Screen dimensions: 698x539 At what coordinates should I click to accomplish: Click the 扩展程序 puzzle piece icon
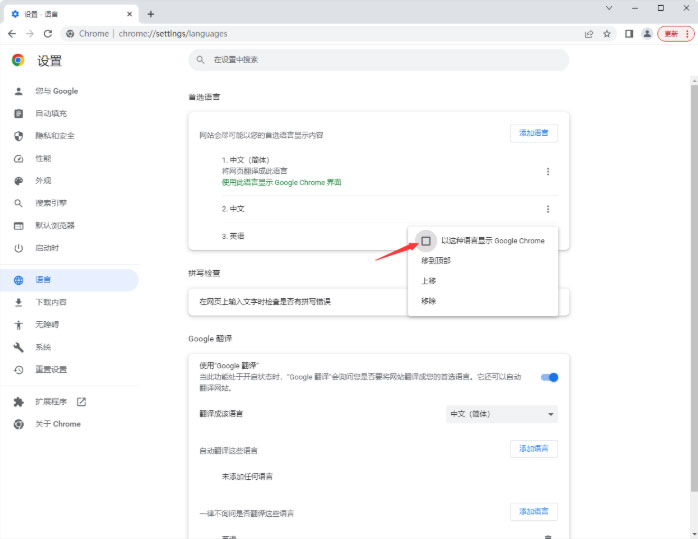(x=19, y=402)
